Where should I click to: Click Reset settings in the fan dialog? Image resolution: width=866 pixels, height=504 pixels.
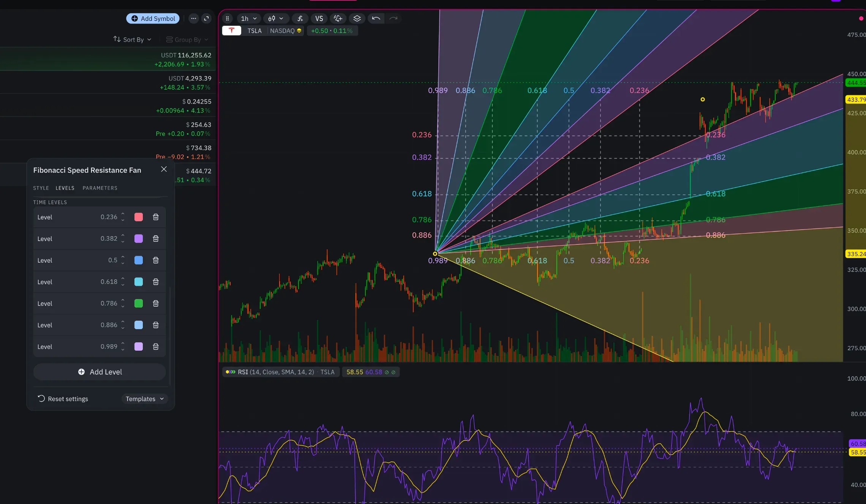click(x=63, y=399)
